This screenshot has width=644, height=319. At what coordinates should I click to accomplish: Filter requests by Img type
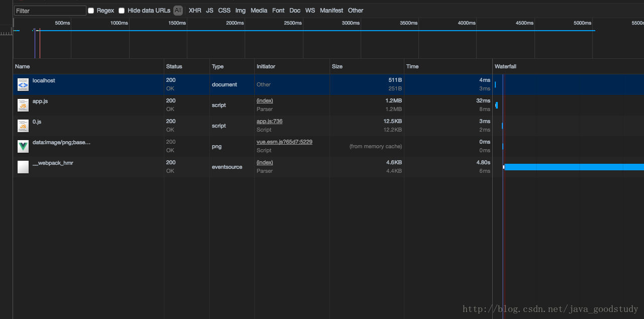241,11
